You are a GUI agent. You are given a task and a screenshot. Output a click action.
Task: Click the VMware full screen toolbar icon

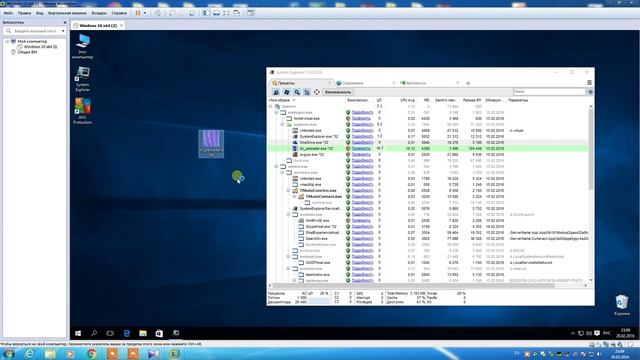click(227, 13)
